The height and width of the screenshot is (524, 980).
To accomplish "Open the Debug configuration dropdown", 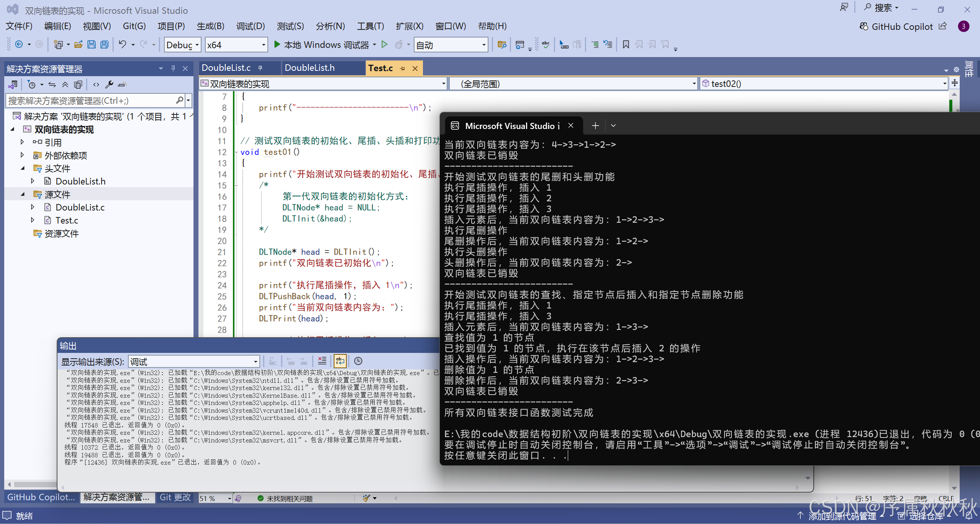I will [x=182, y=45].
